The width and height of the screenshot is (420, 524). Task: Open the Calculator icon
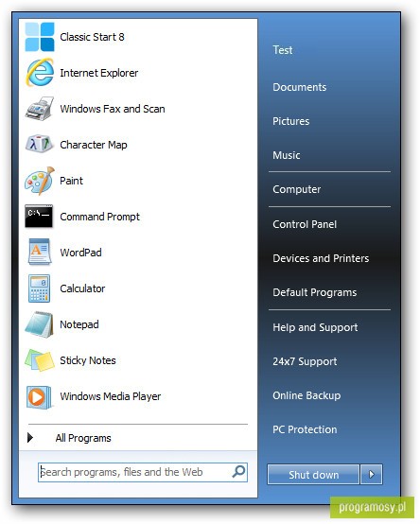(40, 288)
